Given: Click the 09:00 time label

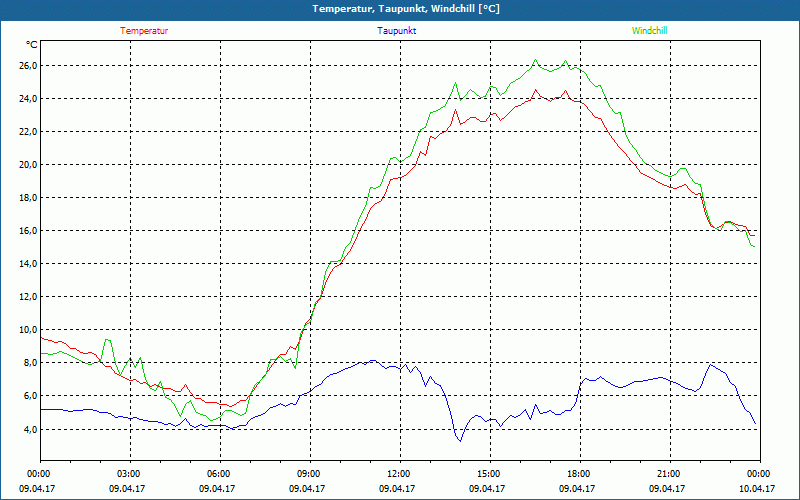Looking at the screenshot, I should pos(310,474).
